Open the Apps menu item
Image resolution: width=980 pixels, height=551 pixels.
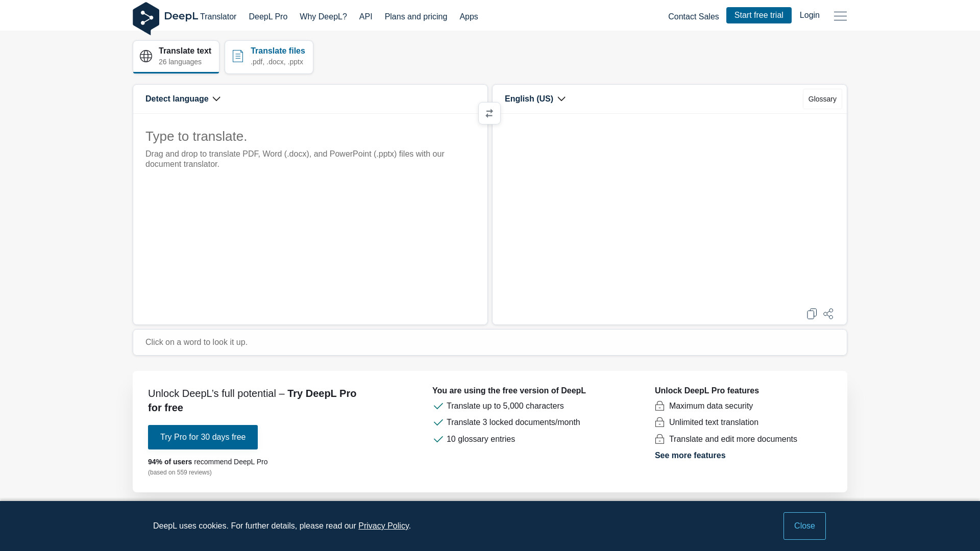pyautogui.click(x=469, y=17)
